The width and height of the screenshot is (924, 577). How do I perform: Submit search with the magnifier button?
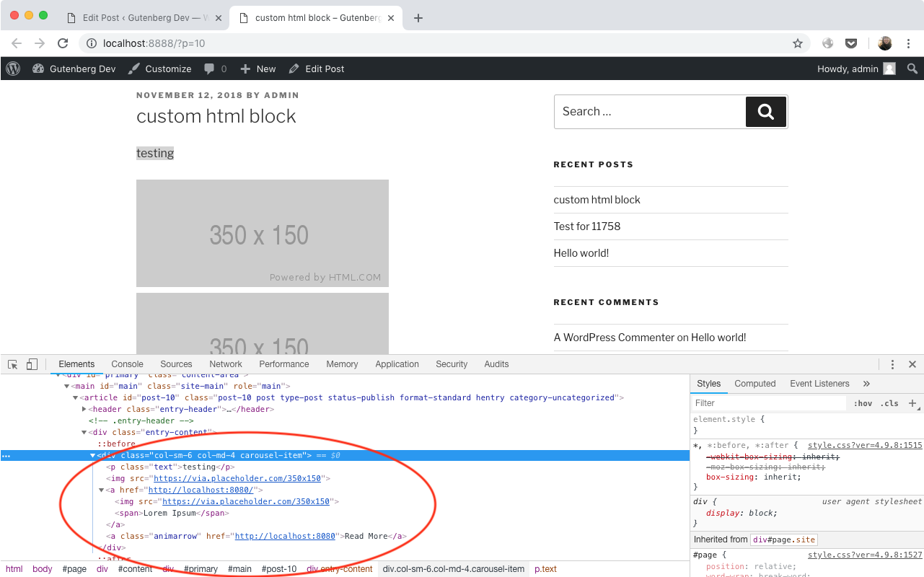[x=765, y=112]
